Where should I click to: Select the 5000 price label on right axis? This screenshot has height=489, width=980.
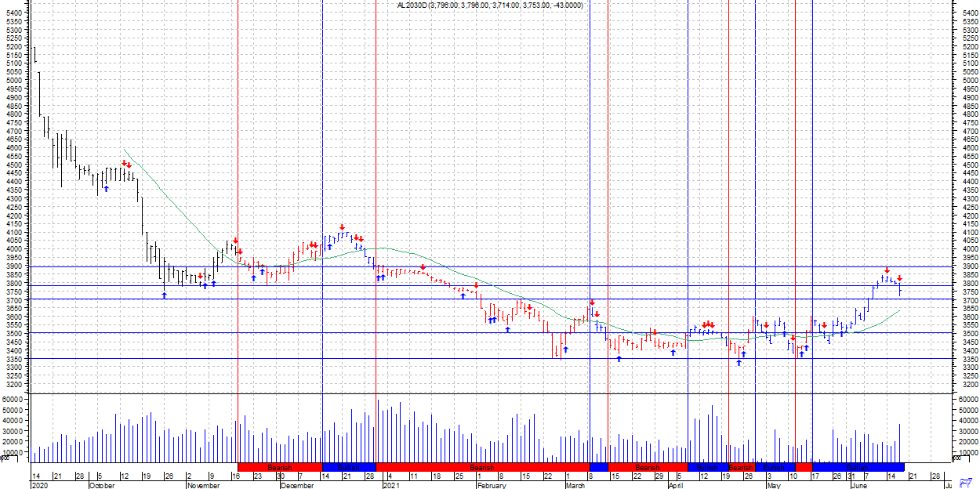968,80
